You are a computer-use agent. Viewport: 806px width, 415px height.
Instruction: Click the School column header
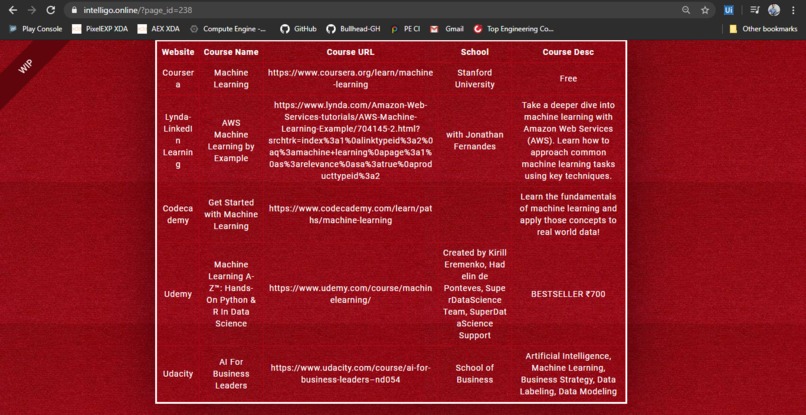click(x=474, y=52)
